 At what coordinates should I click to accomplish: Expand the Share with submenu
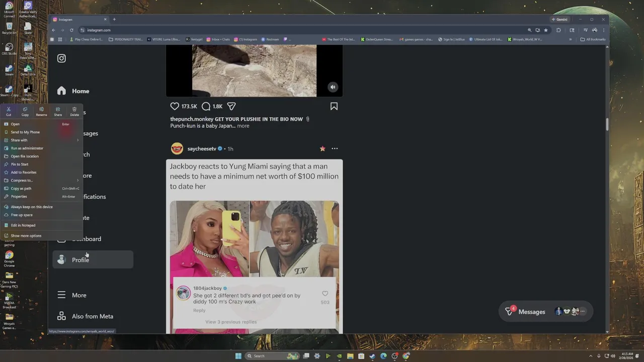click(x=41, y=140)
